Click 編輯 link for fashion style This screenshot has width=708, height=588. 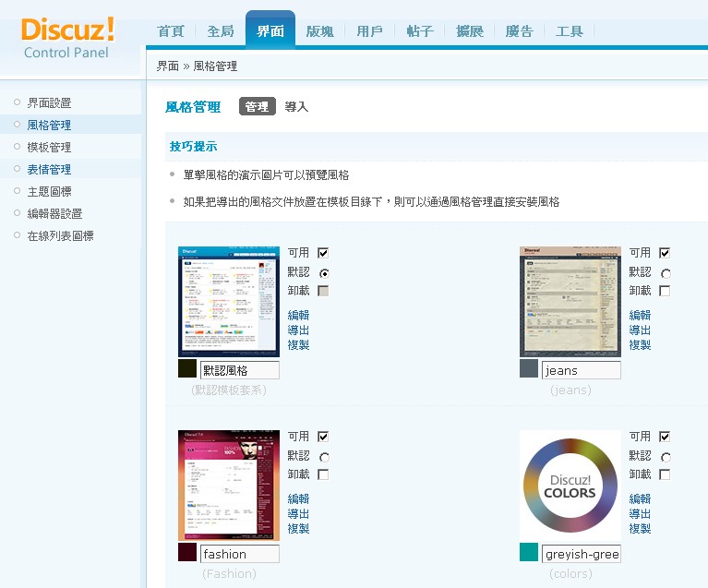tap(298, 498)
